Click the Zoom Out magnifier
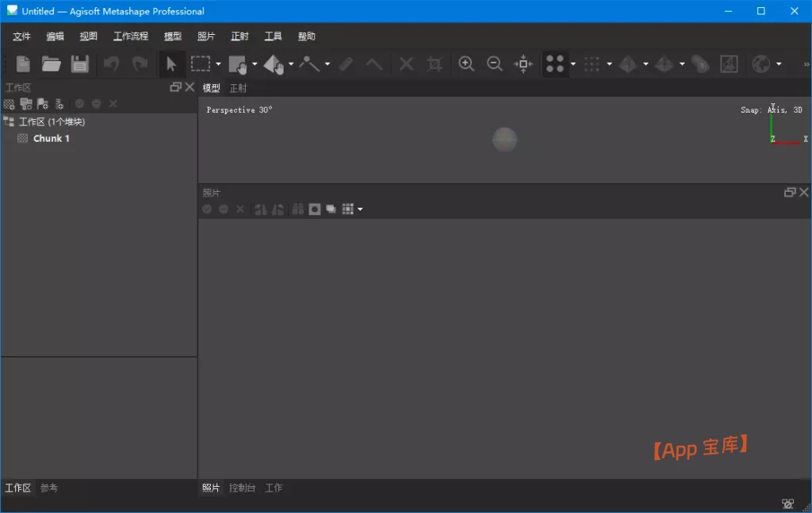This screenshot has height=513, width=812. tap(495, 64)
